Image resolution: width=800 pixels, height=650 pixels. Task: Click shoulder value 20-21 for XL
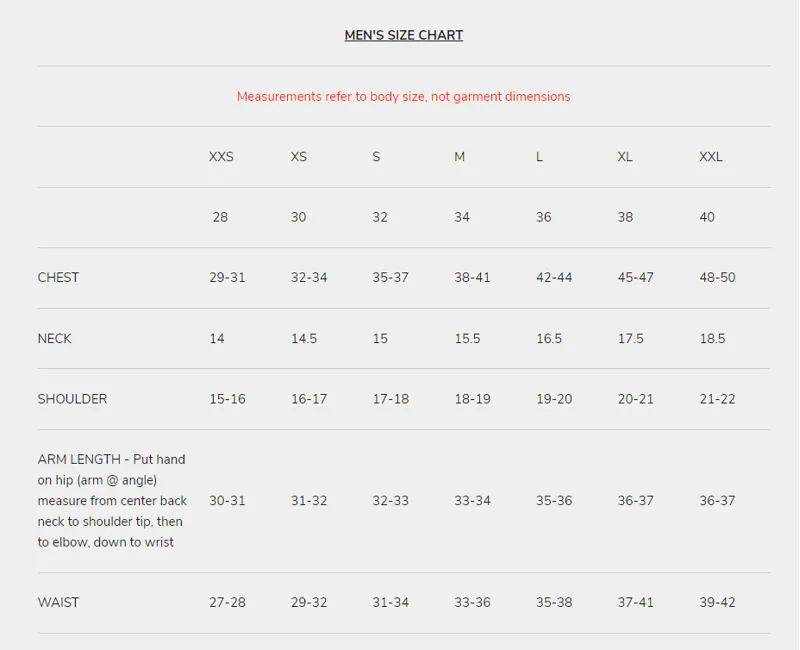point(636,399)
